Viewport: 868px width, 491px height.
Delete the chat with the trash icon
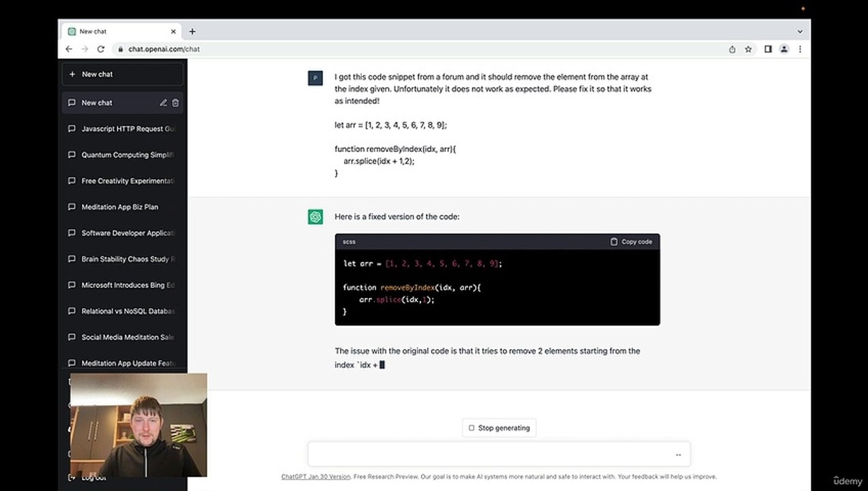point(175,103)
